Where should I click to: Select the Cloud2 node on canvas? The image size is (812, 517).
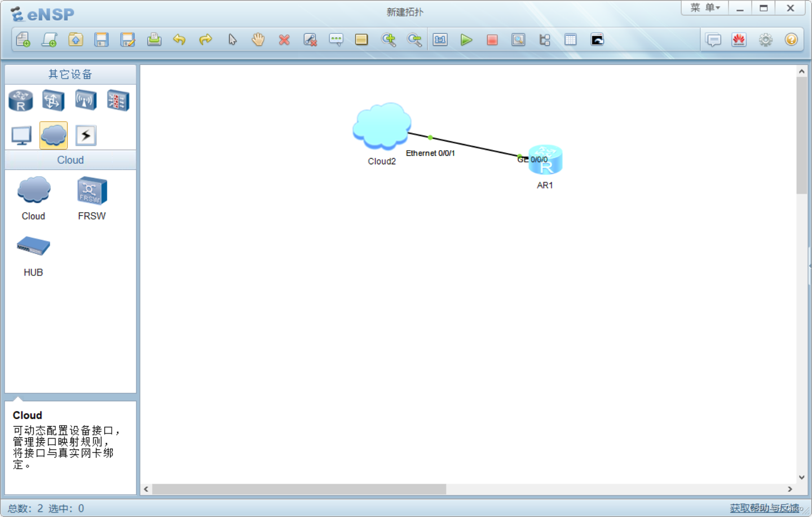[x=382, y=126]
